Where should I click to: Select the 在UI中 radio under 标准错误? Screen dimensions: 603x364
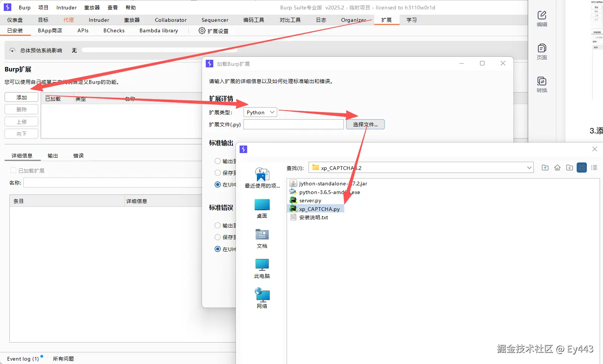tap(218, 249)
